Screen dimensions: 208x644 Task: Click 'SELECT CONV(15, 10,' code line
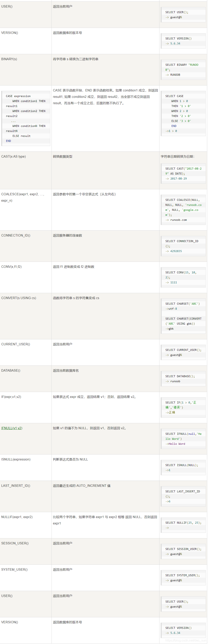click(181, 272)
